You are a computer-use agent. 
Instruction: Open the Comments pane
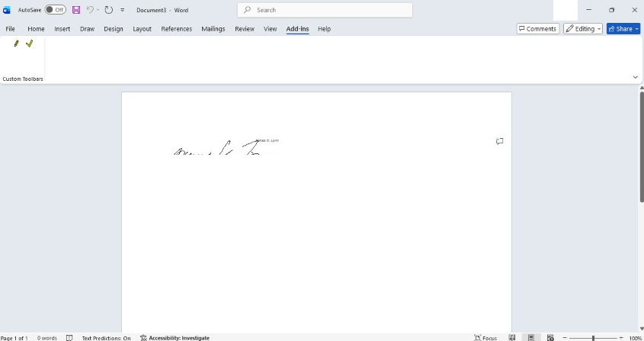[537, 29]
